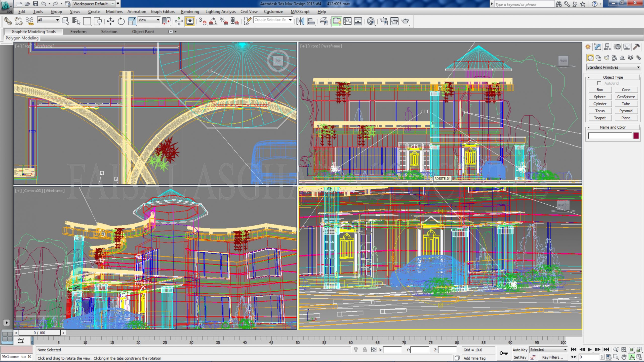Screen dimensions: 644x362
Task: Click the Cylinder object button
Action: click(x=600, y=104)
